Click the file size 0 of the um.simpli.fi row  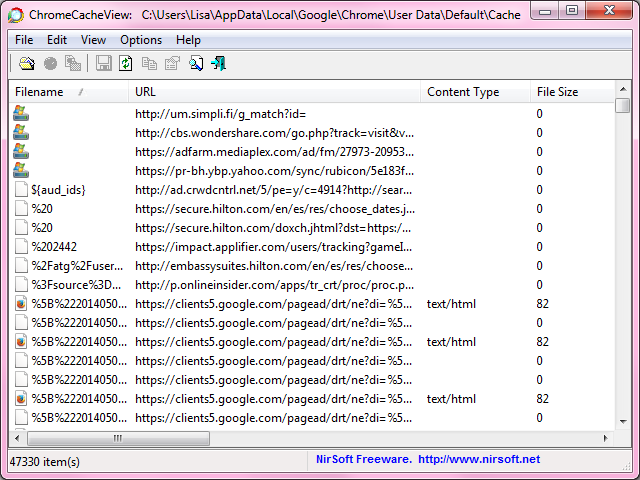point(540,113)
